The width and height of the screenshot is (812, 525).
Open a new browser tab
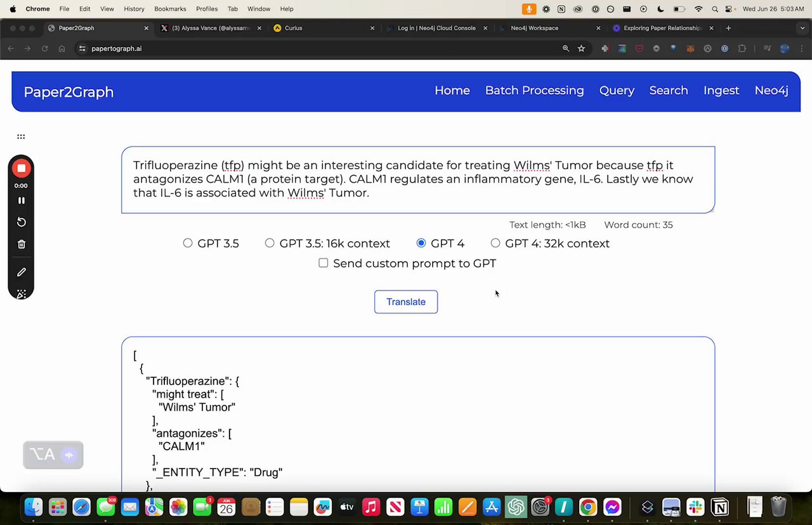point(728,28)
